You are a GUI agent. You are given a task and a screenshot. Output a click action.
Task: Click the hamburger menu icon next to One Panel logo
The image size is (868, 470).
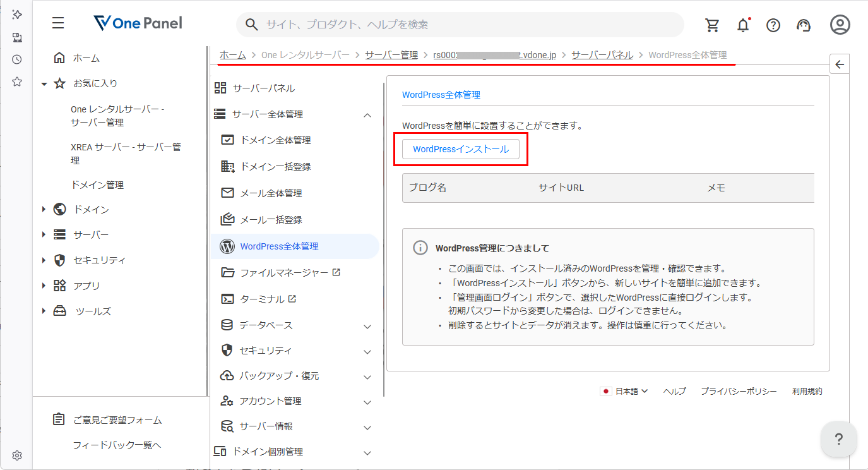pos(57,23)
